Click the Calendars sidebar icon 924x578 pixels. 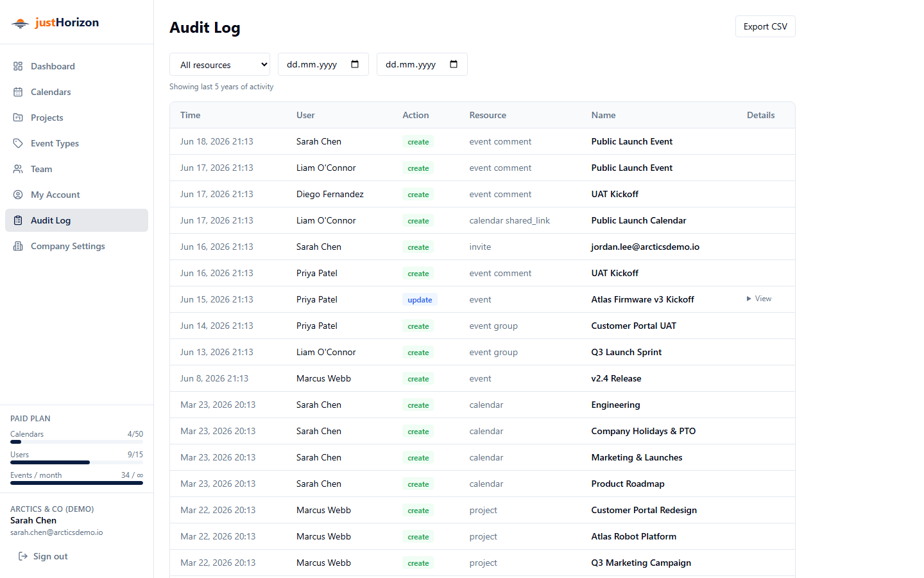tap(18, 92)
